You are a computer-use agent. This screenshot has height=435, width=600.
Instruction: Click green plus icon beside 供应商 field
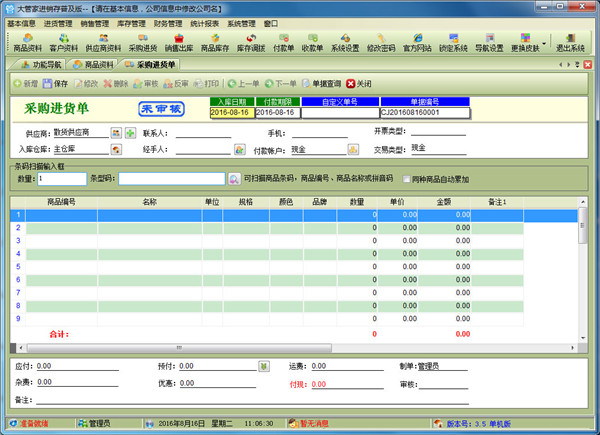click(x=130, y=133)
